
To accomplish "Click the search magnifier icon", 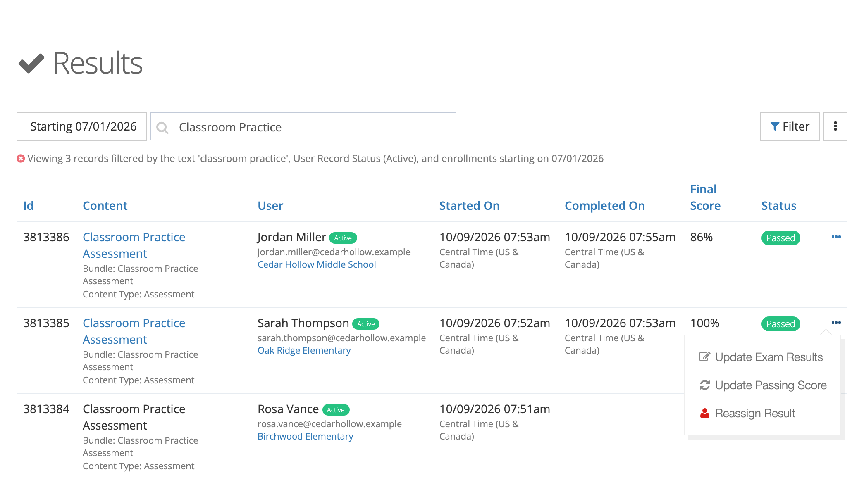I will pos(162,128).
